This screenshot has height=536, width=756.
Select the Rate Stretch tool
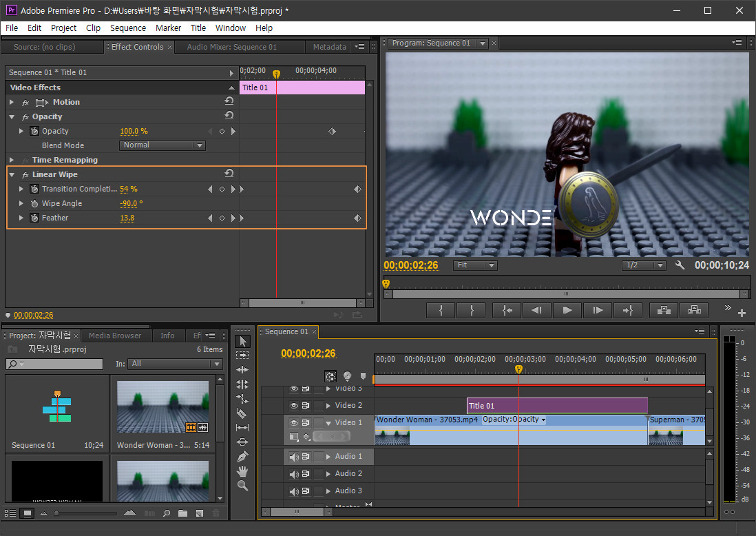tap(242, 398)
